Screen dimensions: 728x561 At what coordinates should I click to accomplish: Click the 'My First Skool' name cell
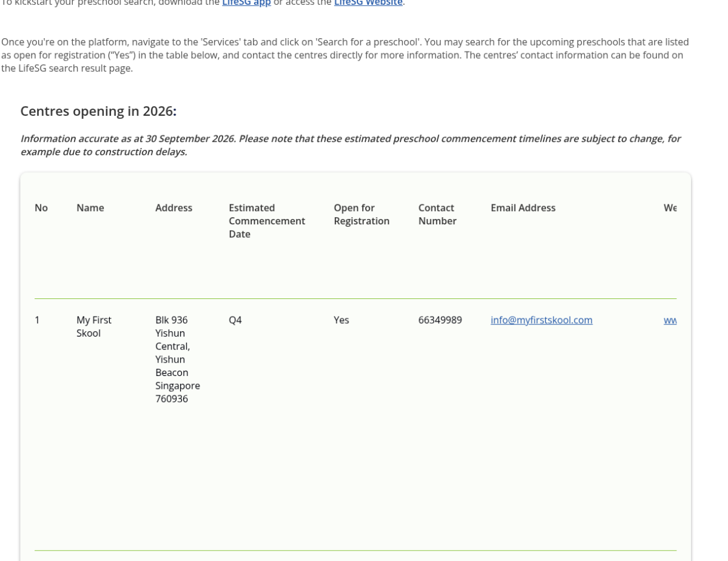[94, 326]
